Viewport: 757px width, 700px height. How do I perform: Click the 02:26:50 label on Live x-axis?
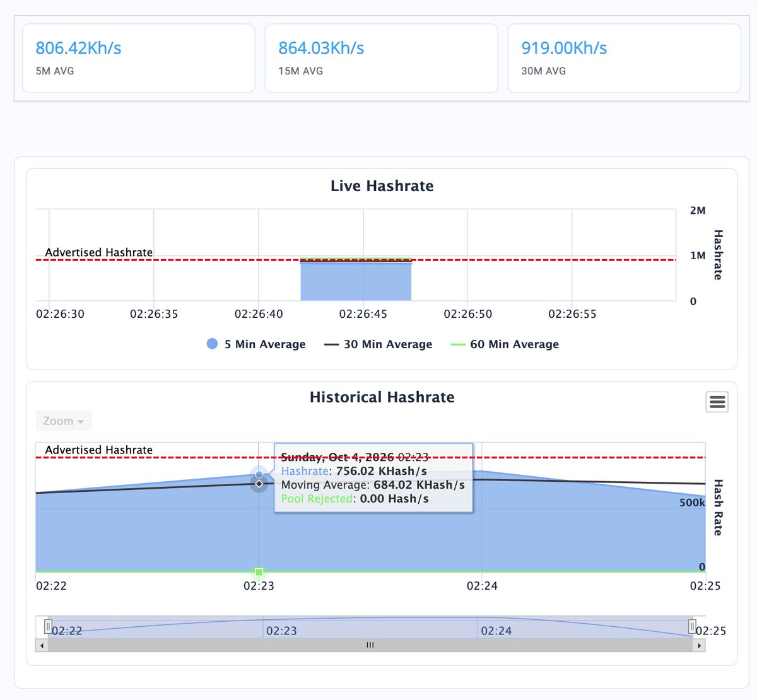click(468, 314)
